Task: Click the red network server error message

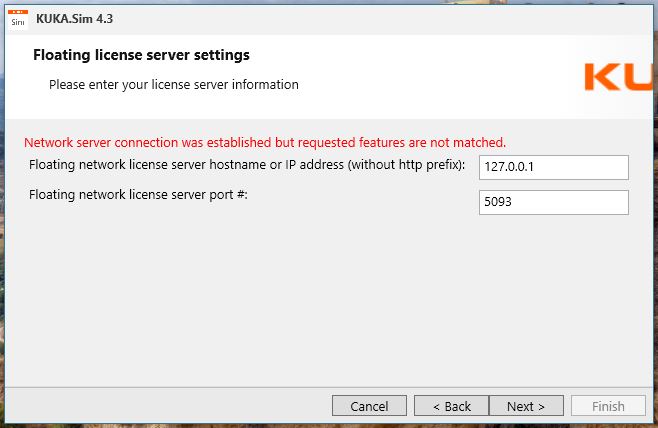Action: coord(264,142)
